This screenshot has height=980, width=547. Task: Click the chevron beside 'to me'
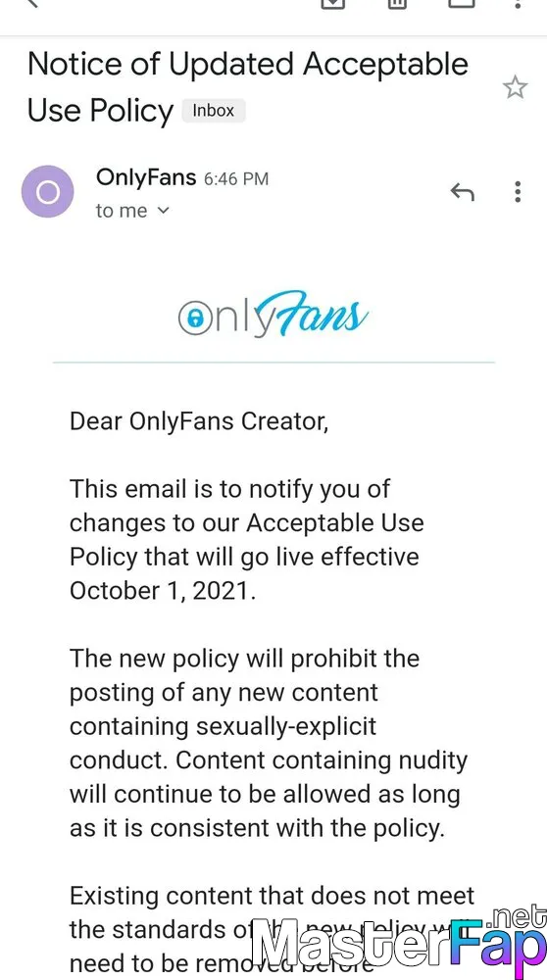point(163,212)
